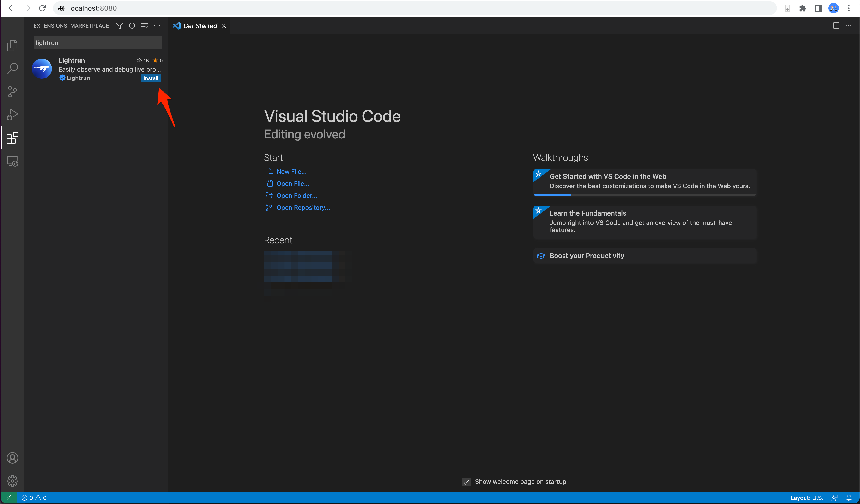Open editor more actions ellipsis
The image size is (860, 504).
[x=848, y=26]
